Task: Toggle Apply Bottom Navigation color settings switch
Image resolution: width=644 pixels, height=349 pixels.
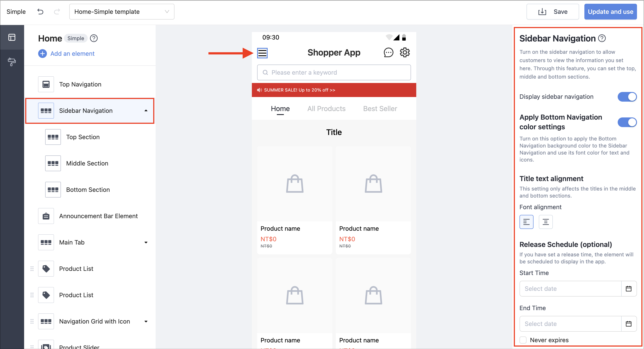Action: coord(627,122)
